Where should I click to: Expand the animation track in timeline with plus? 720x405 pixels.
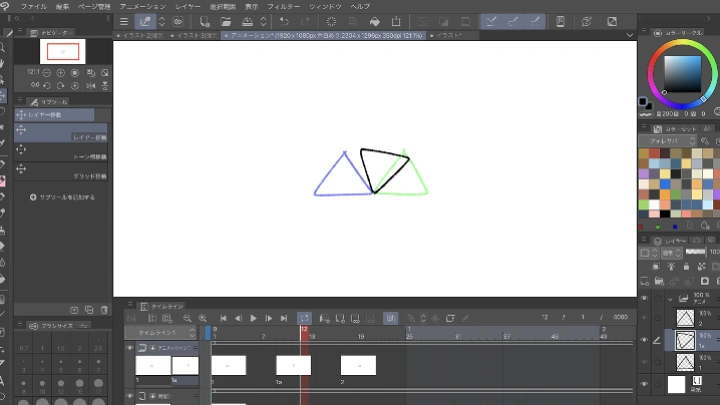152,348
